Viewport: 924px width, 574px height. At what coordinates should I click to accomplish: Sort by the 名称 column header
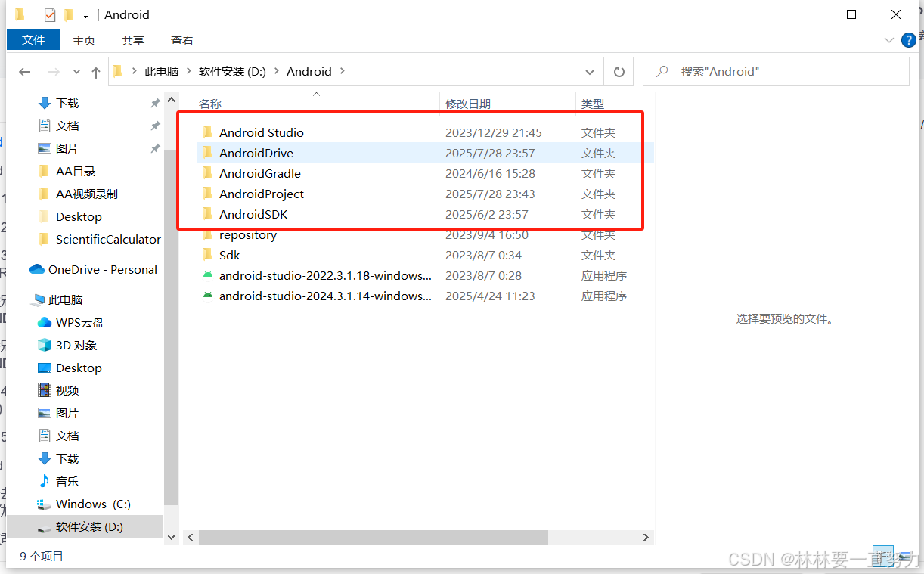[210, 104]
